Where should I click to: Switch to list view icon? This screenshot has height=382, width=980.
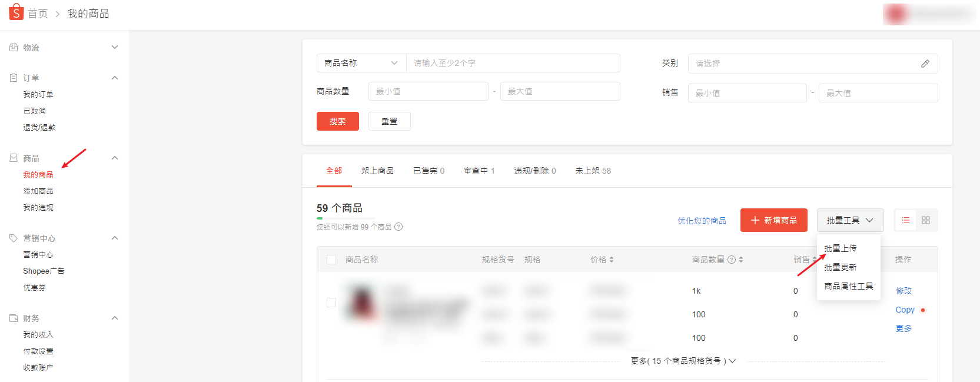pos(906,220)
